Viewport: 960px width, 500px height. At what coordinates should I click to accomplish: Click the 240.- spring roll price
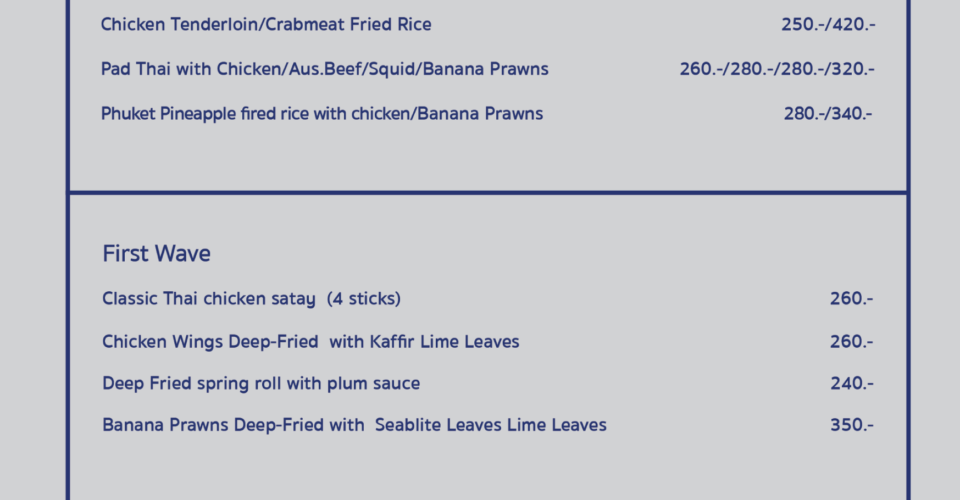point(851,384)
